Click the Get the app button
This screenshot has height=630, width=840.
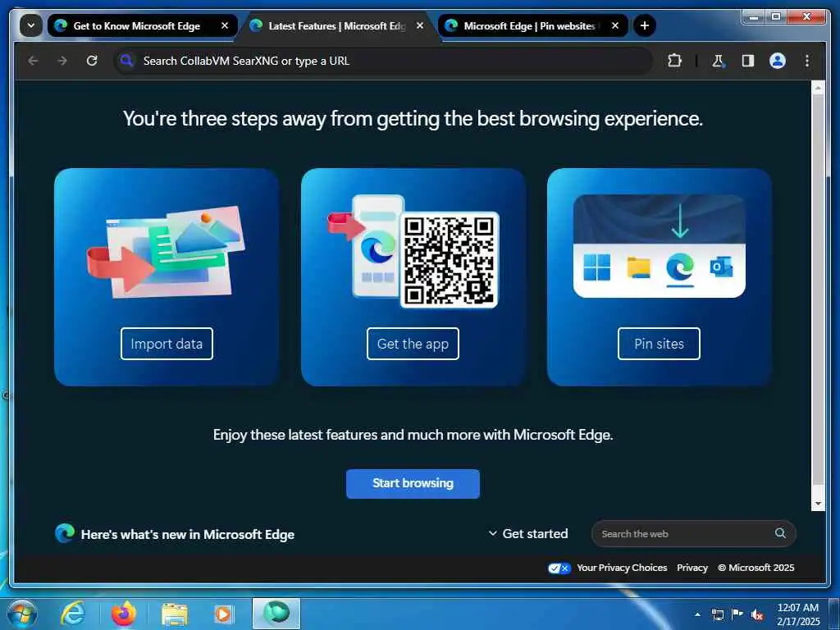[413, 344]
